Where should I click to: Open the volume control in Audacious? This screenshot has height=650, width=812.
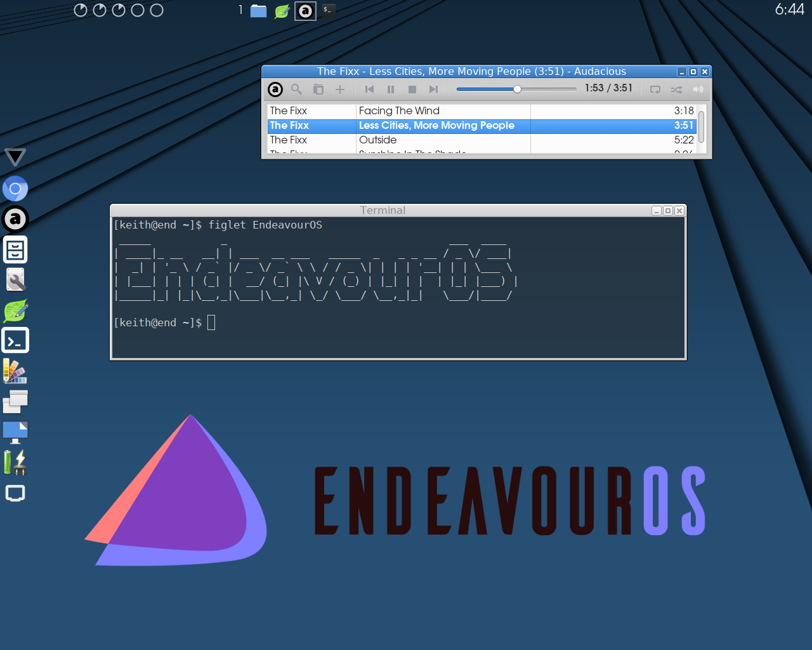click(698, 90)
